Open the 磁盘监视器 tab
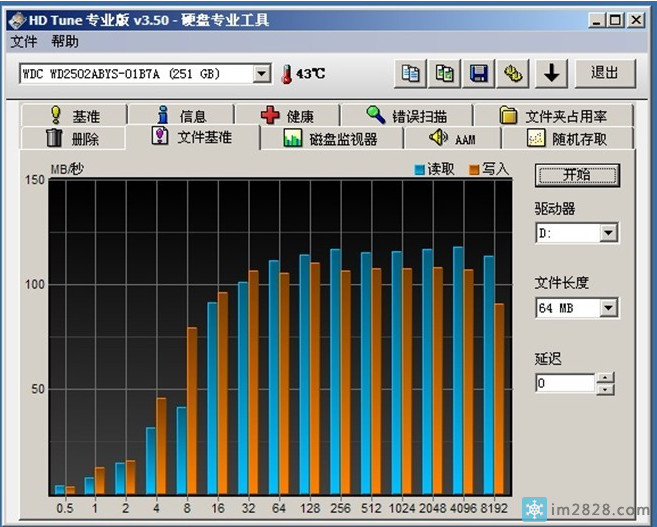Screen dimensions: 657x527 tap(331, 139)
